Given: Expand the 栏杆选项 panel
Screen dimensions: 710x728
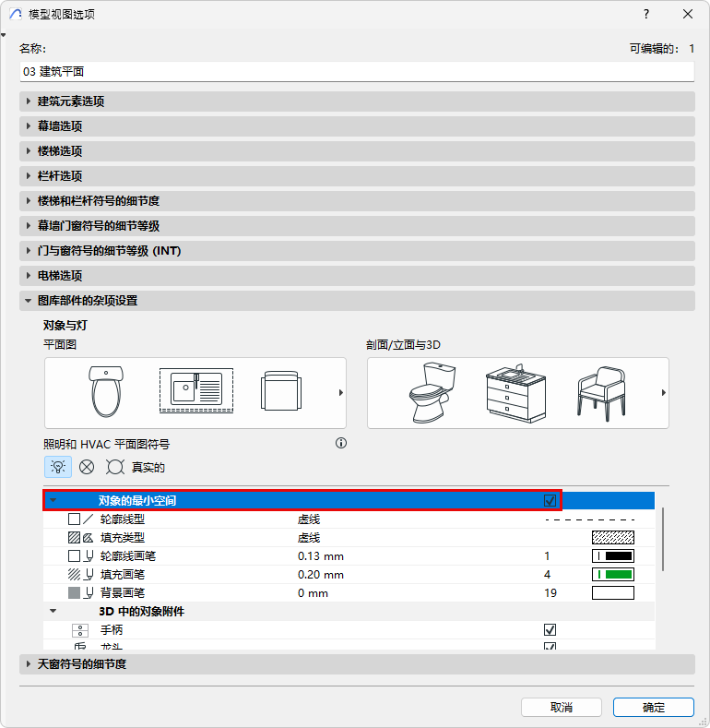Looking at the screenshot, I should coord(357,176).
